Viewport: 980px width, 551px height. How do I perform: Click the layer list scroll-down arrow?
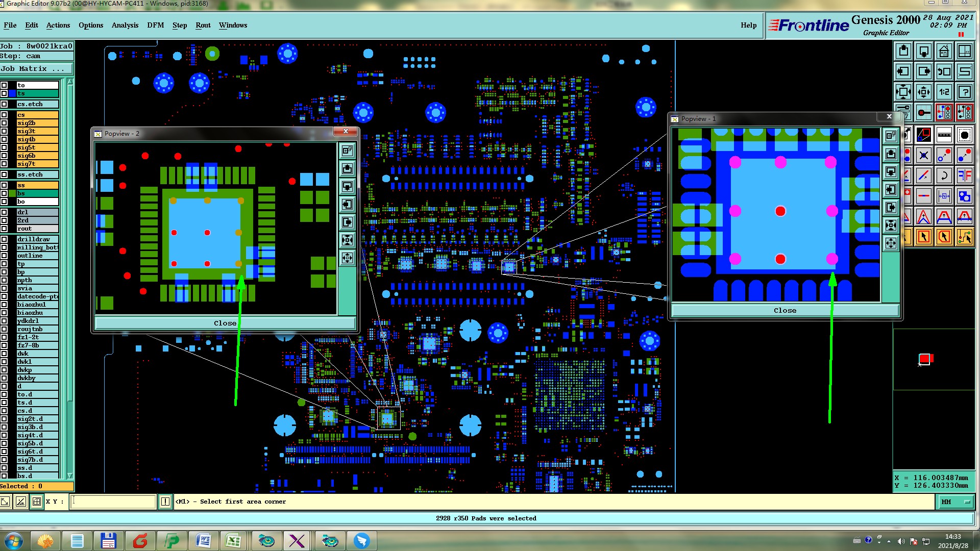pyautogui.click(x=70, y=475)
